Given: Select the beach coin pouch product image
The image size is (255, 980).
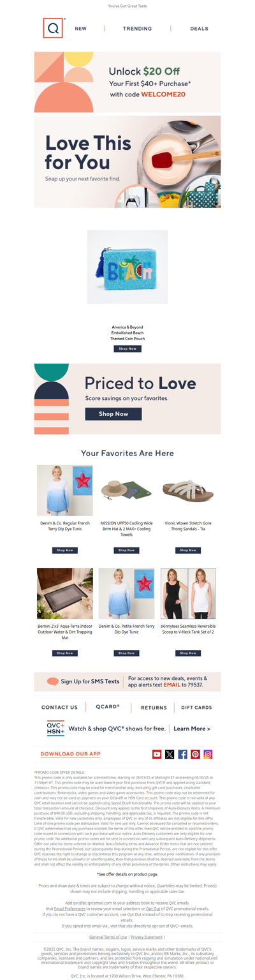Looking at the screenshot, I should pyautogui.click(x=127, y=267).
